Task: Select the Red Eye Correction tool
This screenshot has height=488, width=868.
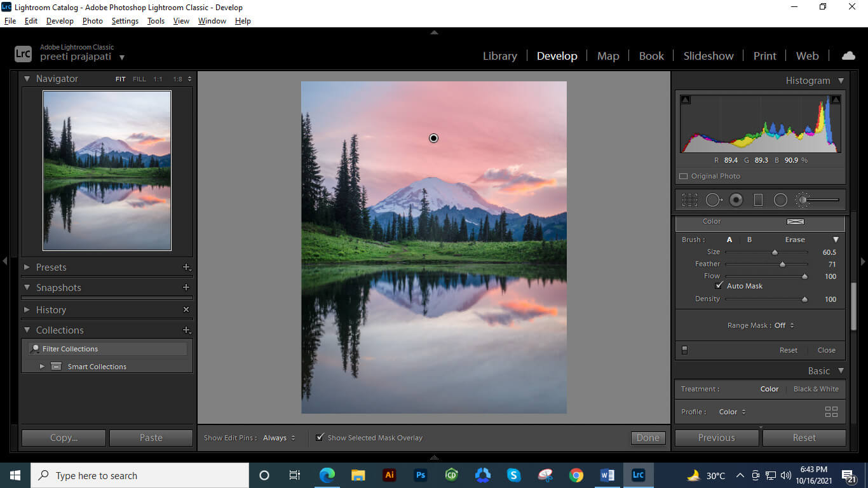Action: tap(736, 200)
